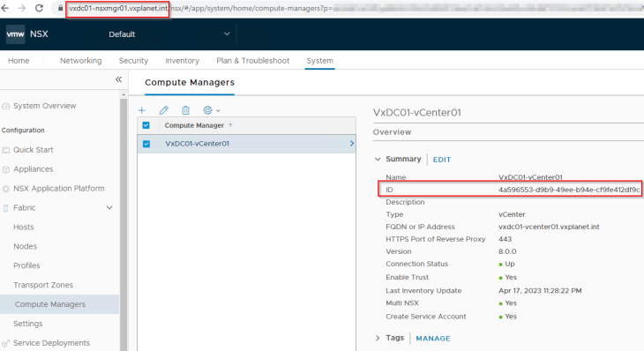
Task: Select the System tab
Action: (x=319, y=61)
